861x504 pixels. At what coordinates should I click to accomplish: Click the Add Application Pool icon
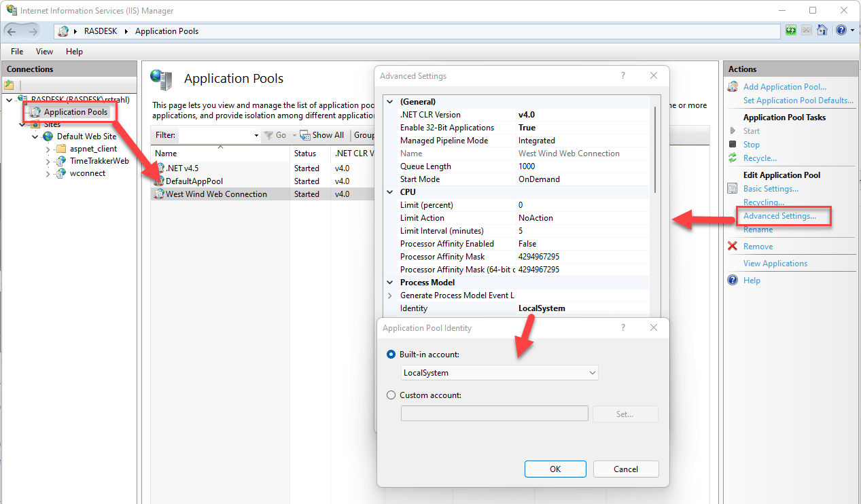point(733,87)
